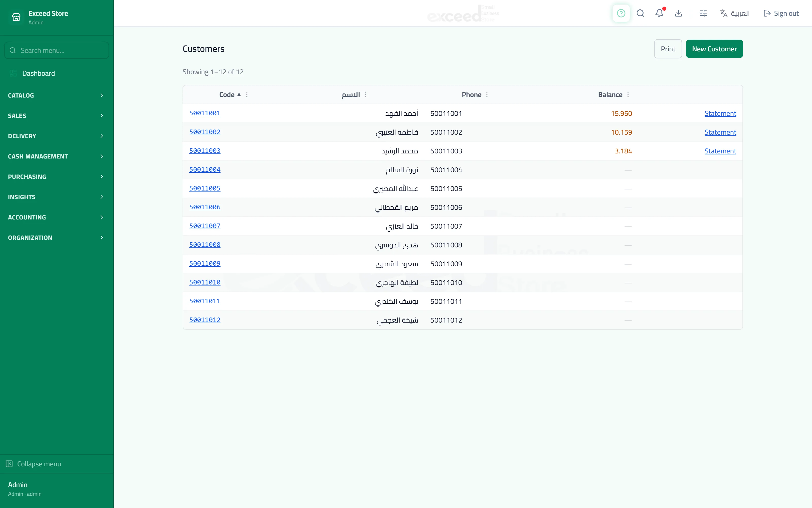Viewport: 812px width, 508px height.
Task: Open Statement for customer 50011001
Action: pyautogui.click(x=720, y=114)
